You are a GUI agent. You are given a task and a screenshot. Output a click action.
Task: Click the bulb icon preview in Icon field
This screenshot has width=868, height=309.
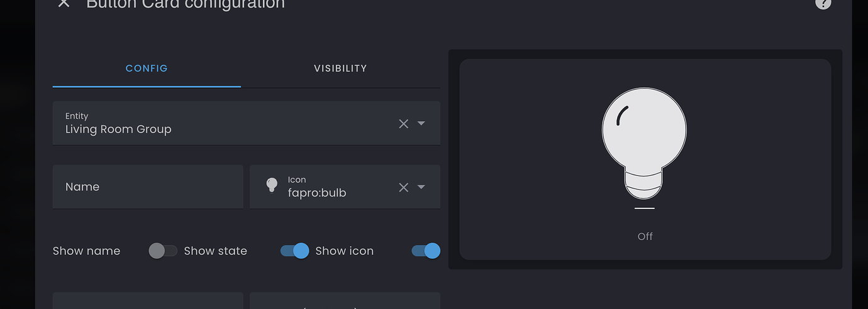(x=272, y=185)
